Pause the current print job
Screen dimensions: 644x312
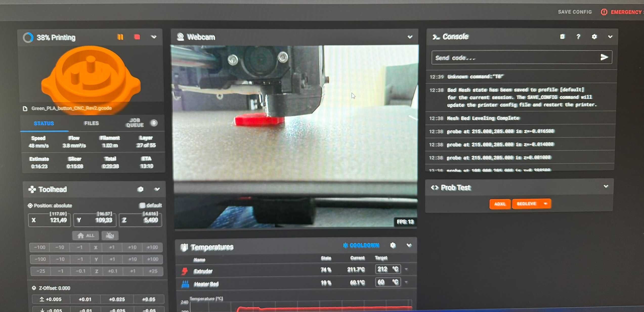click(120, 37)
